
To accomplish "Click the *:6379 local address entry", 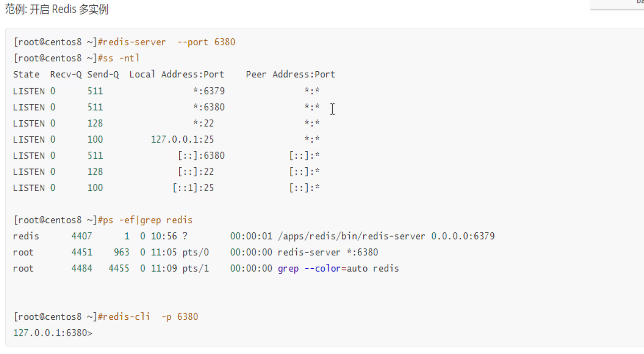I will (209, 91).
